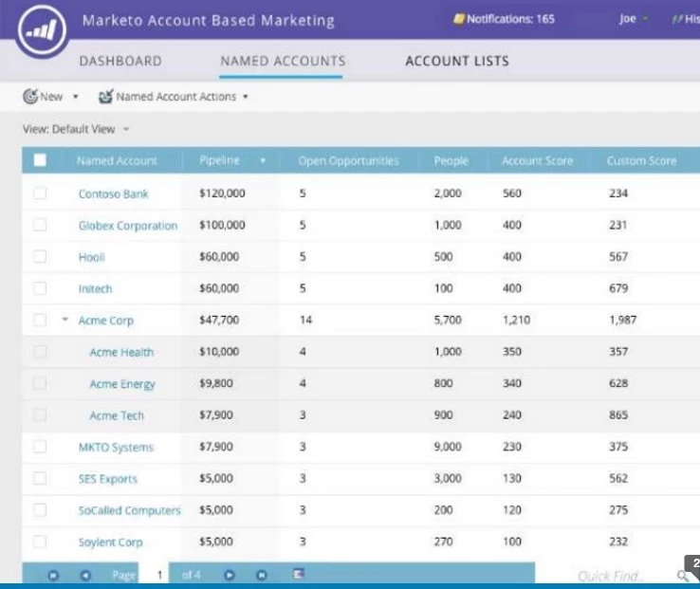Switch to the Dashboard tab
This screenshot has width=700, height=589.
point(120,61)
